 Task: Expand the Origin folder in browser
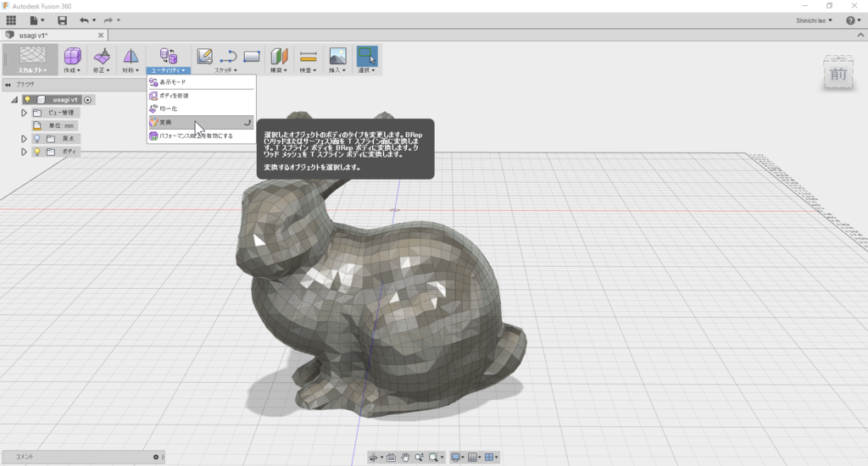point(24,138)
